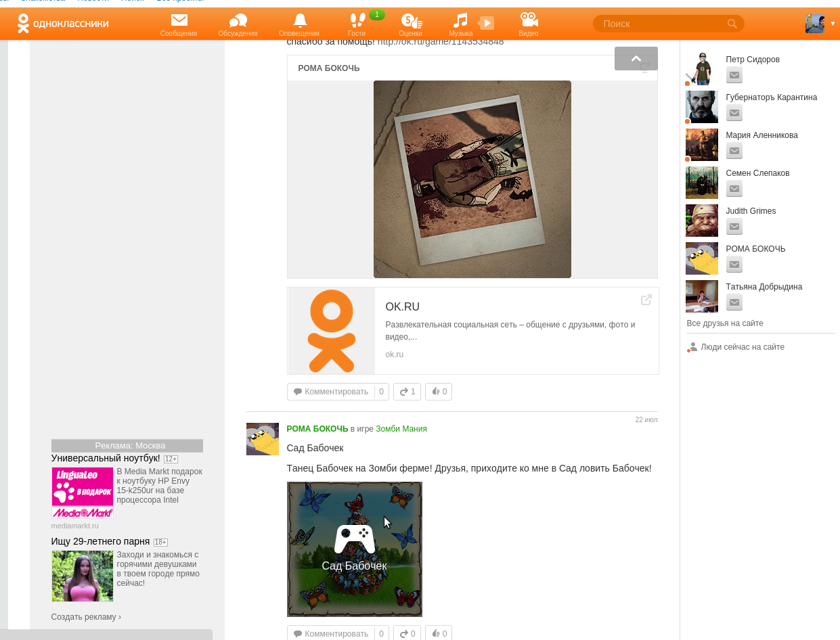Open Музыка music note icon
Screen dimensions: 840x640
click(460, 25)
